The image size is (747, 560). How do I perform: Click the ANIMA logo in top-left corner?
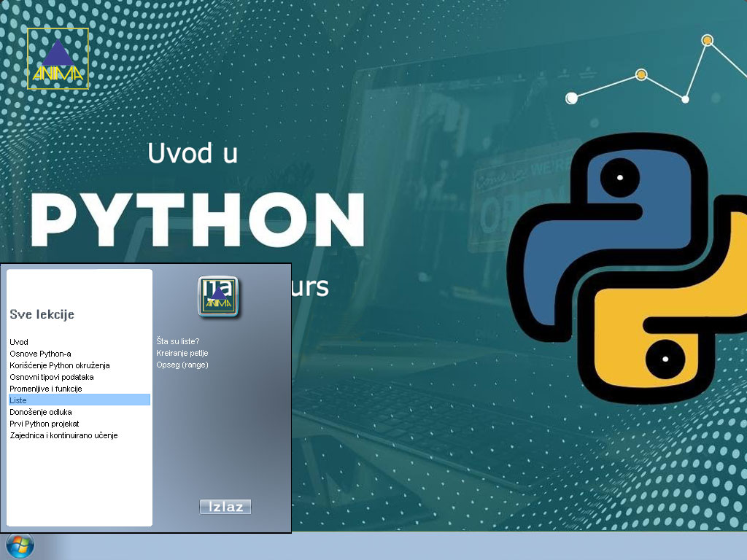pos(58,59)
